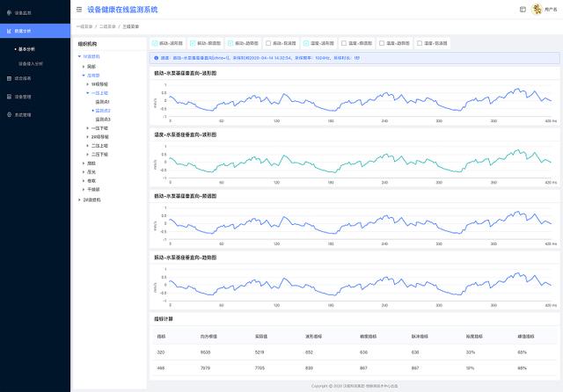Collapse the top 1# root node arrow in the tree
Screen dimensions: 563x392
[79, 56]
